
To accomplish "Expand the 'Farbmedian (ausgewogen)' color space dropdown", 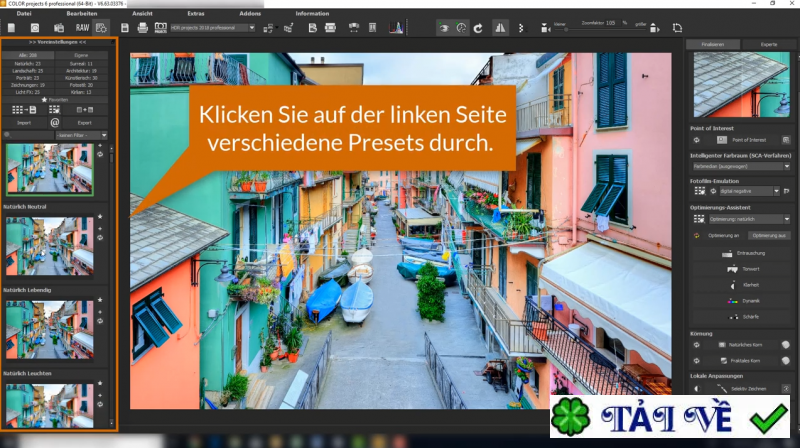I will click(740, 166).
